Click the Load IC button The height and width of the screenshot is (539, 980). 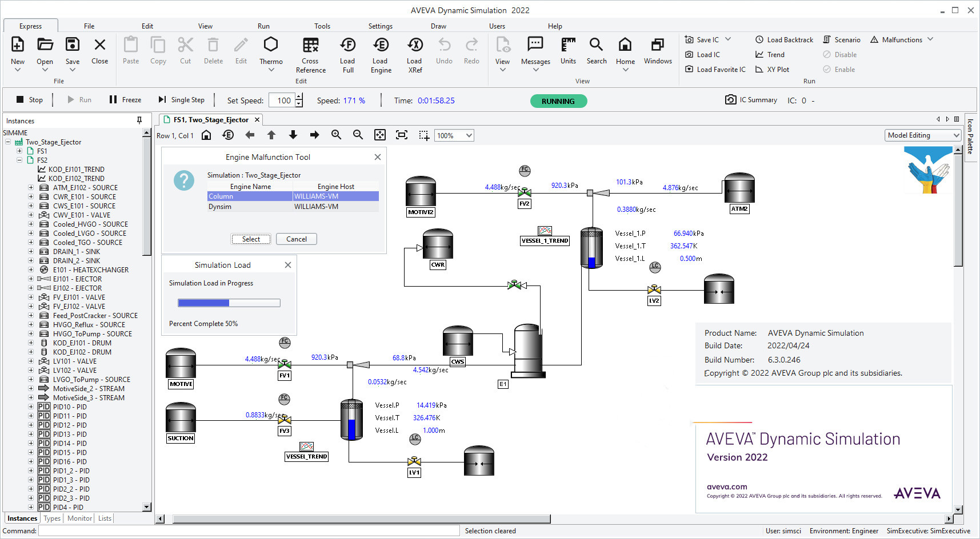[702, 55]
